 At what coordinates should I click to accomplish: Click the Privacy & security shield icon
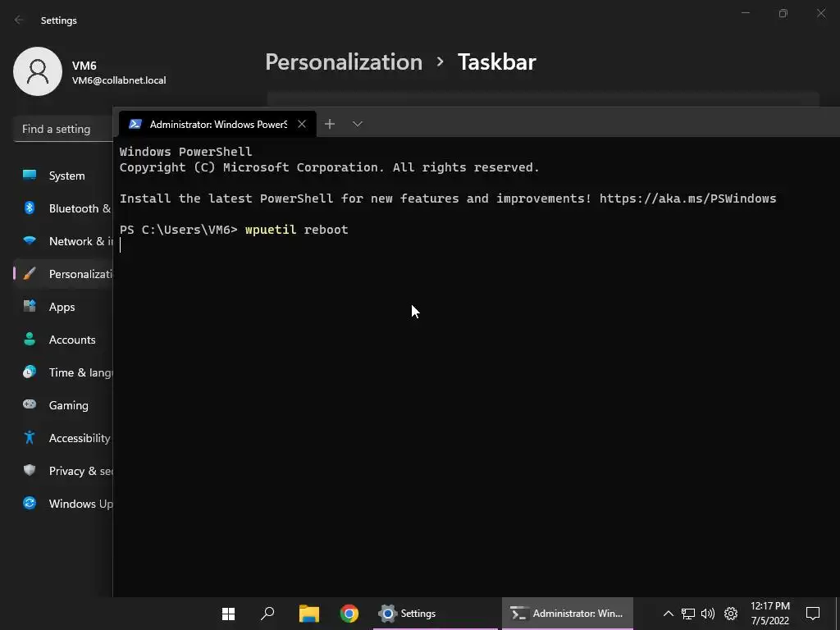click(x=30, y=470)
